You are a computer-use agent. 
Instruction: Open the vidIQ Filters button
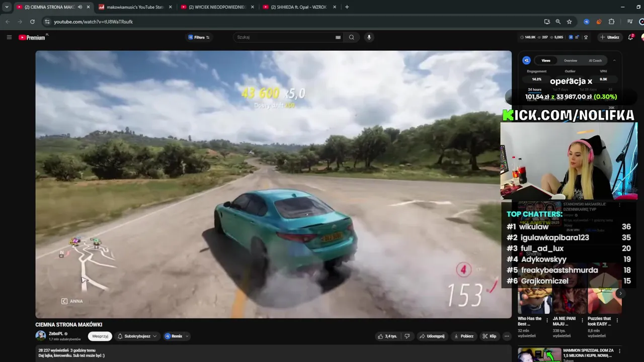(199, 37)
